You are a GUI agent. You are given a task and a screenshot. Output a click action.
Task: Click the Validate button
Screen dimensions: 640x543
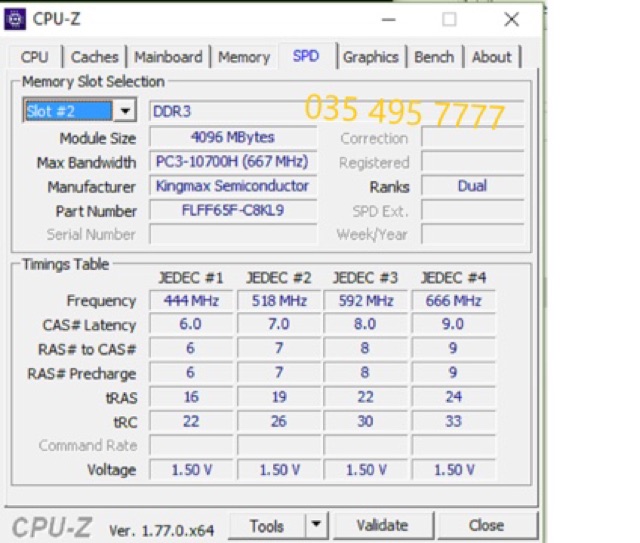coord(382,525)
